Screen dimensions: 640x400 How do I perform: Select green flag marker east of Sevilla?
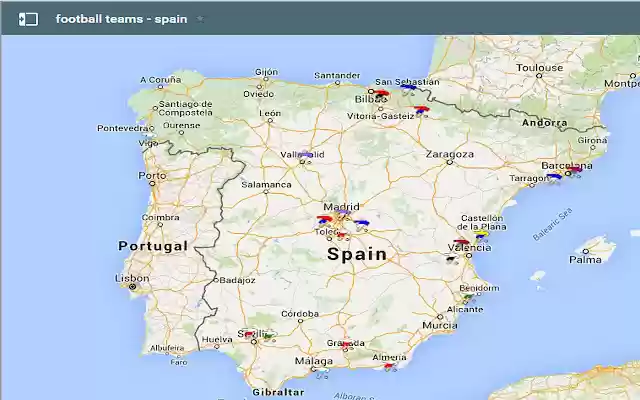tap(268, 336)
